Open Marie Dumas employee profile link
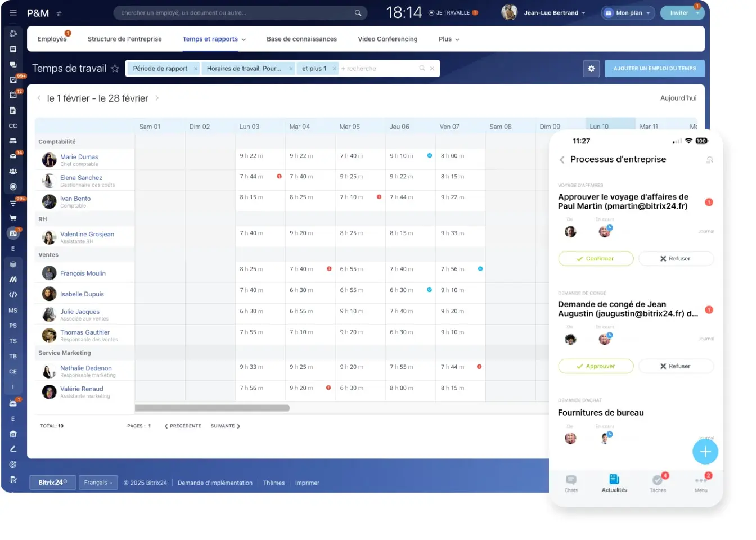This screenshot has width=756, height=540. coord(79,157)
